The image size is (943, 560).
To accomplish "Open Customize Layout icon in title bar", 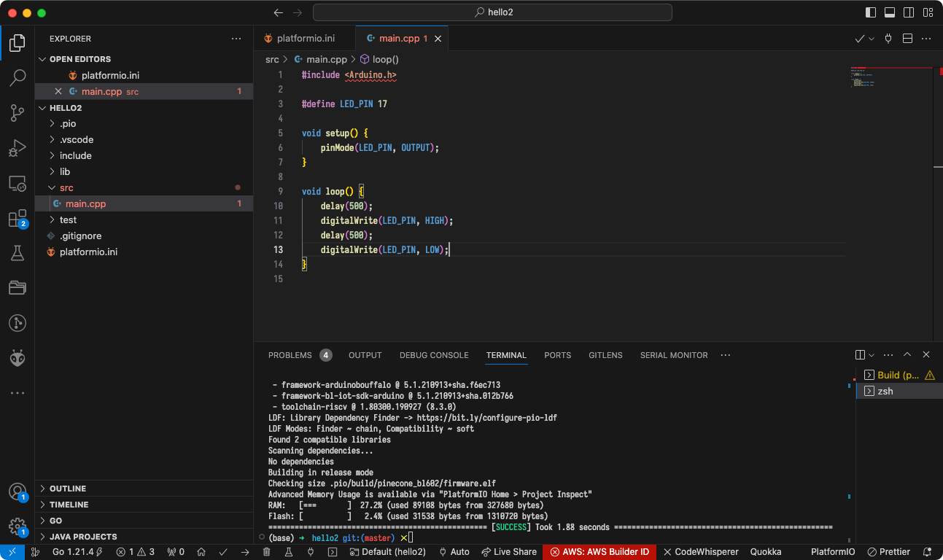I will (x=928, y=12).
